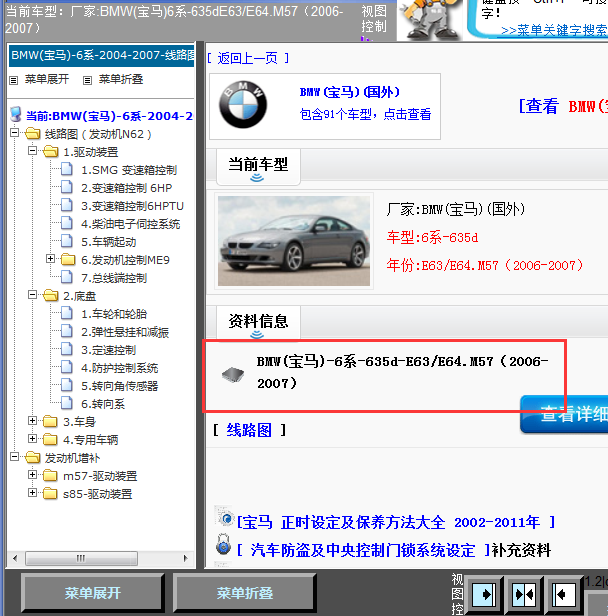Collapse the 2.底盘 folder
Screen dimensions: 608x616
[33, 294]
